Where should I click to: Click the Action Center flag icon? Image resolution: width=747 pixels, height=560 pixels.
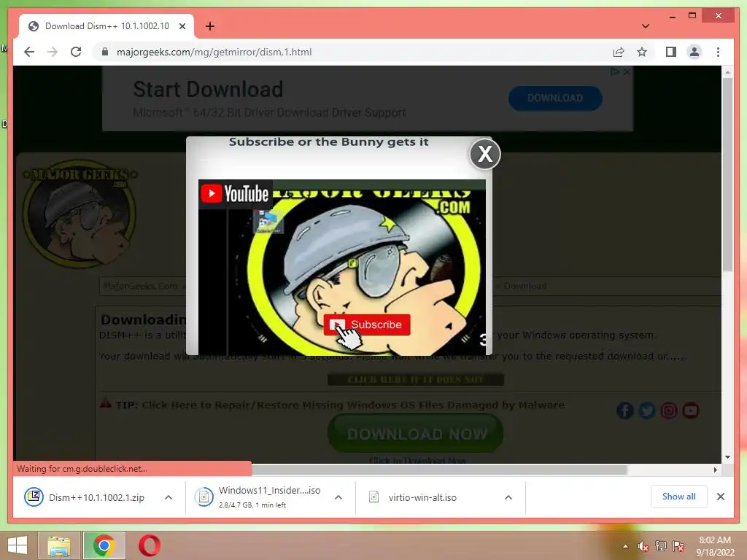tap(678, 546)
